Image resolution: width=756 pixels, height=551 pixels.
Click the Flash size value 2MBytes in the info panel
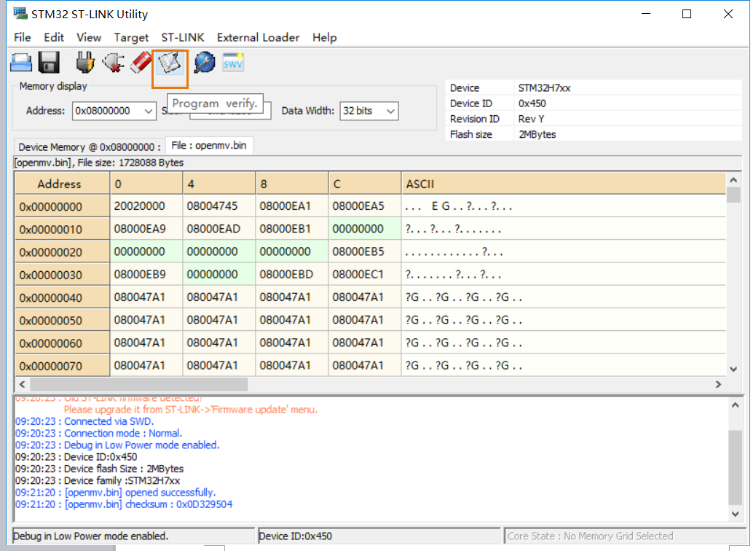pos(537,134)
